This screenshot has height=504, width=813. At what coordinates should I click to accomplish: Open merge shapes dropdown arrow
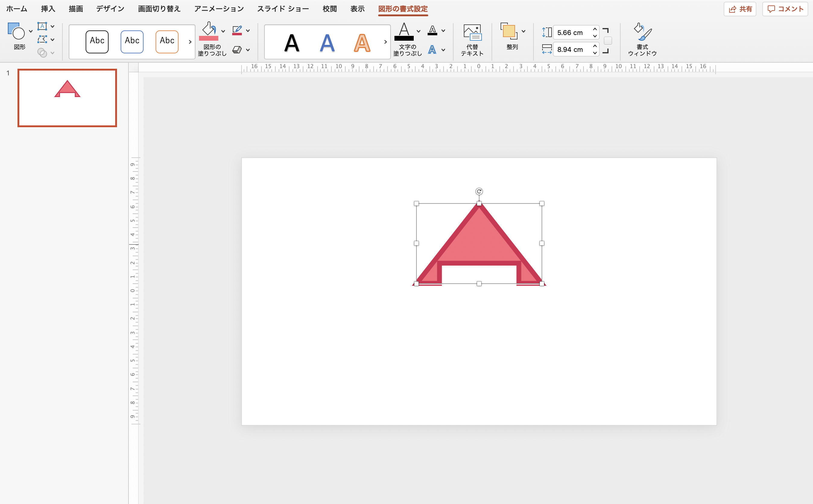53,53
